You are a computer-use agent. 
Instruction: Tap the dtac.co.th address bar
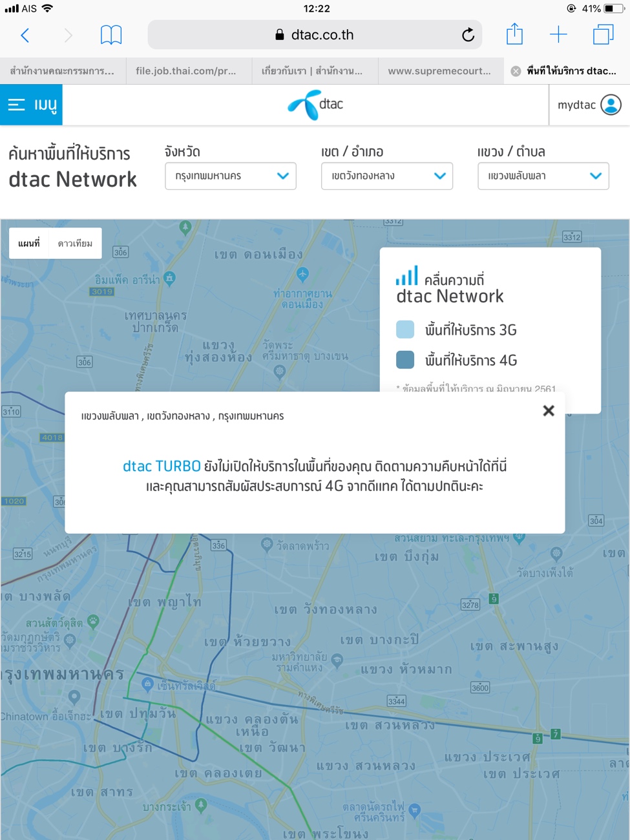[x=315, y=35]
